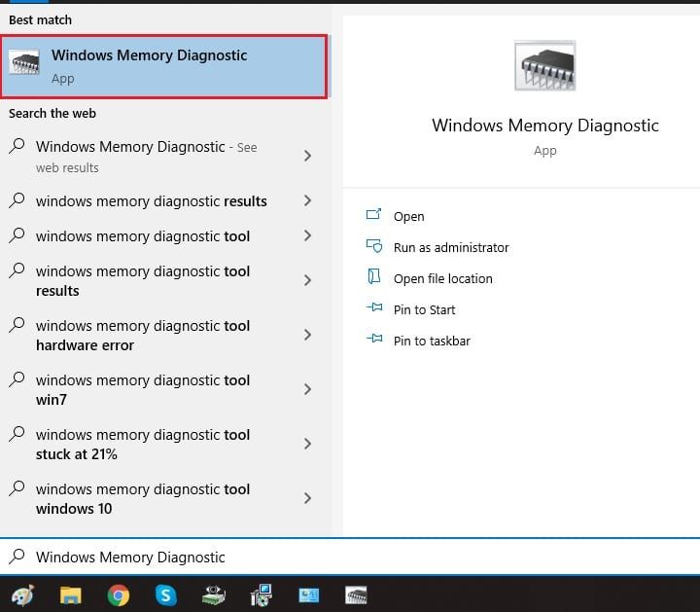Open File Explorer from the taskbar
This screenshot has height=612, width=700.
[x=71, y=595]
